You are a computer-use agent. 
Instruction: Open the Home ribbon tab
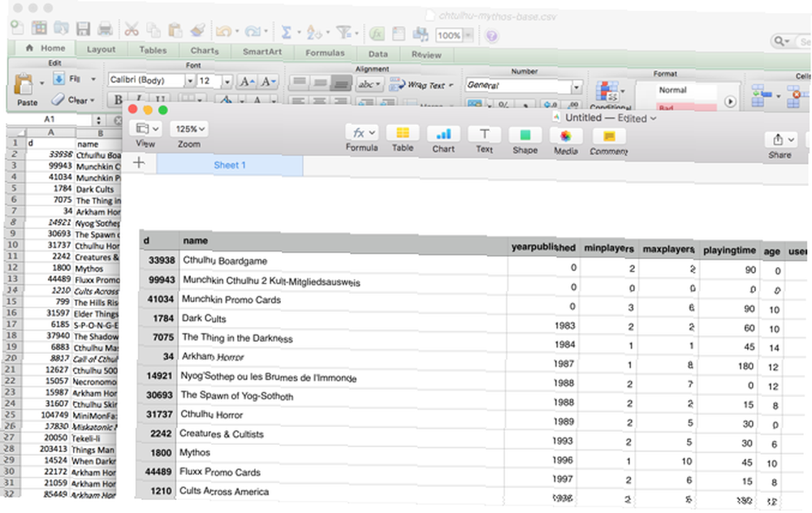(46, 48)
